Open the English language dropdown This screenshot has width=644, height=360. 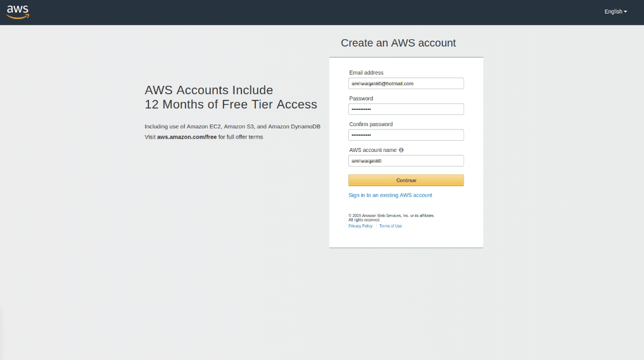tap(615, 12)
